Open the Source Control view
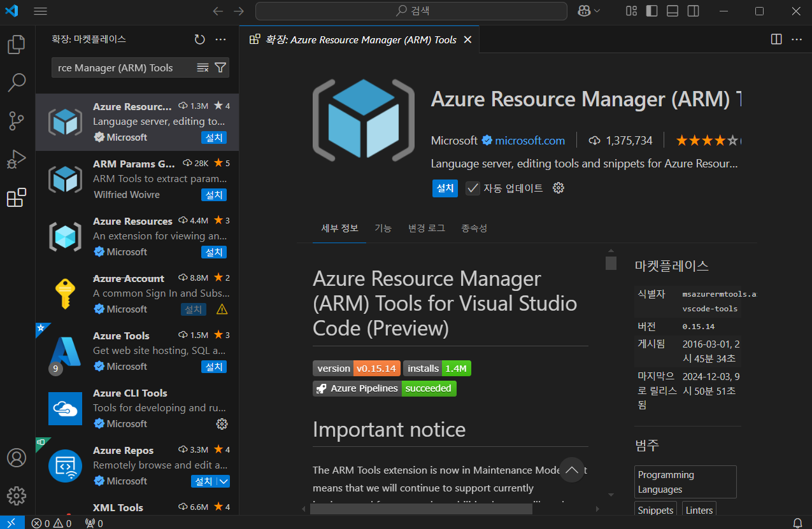The image size is (812, 529). (17, 120)
